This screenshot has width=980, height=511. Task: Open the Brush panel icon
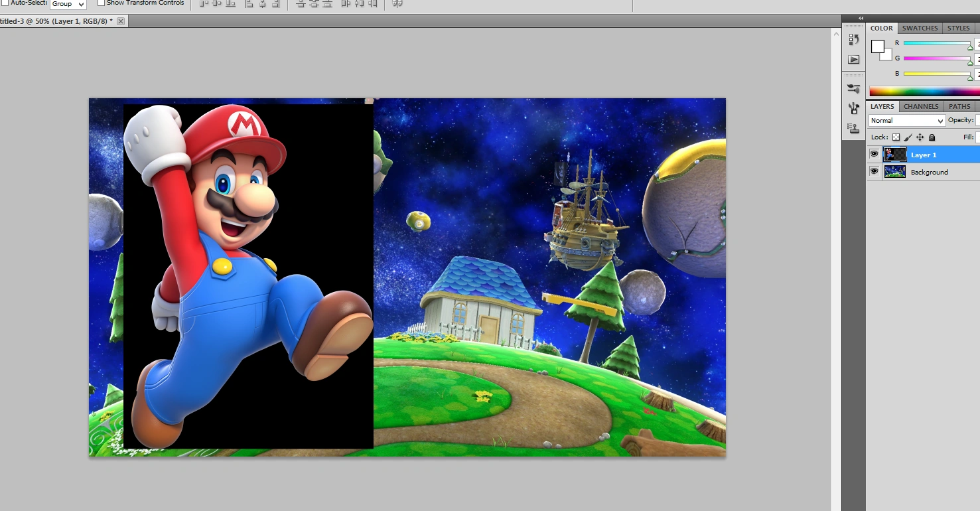pos(854,108)
